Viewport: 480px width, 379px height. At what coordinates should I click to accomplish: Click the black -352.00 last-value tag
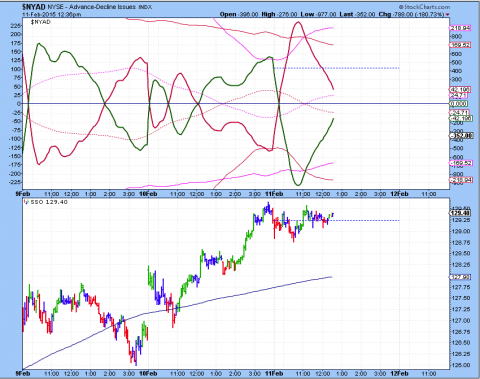tap(461, 135)
